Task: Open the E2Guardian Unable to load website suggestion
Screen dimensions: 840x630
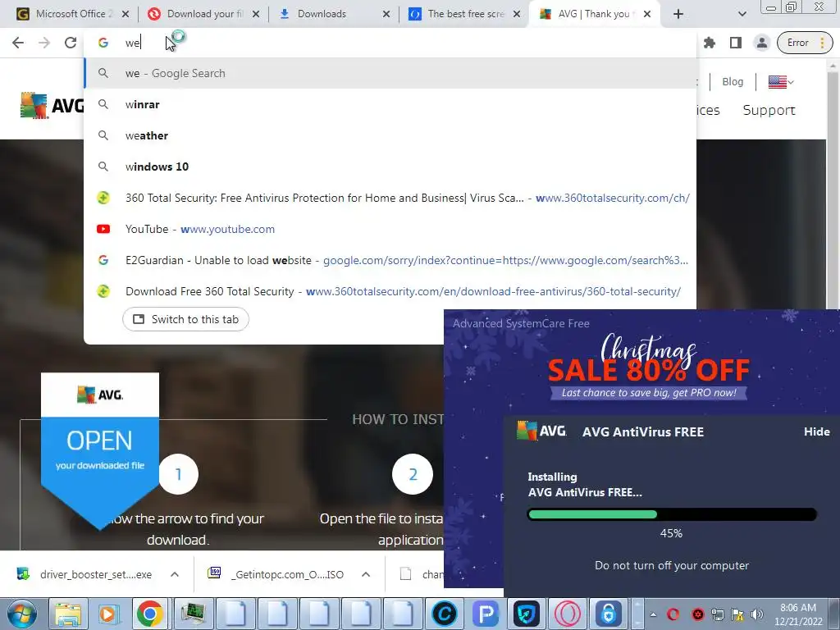Action: 390,260
